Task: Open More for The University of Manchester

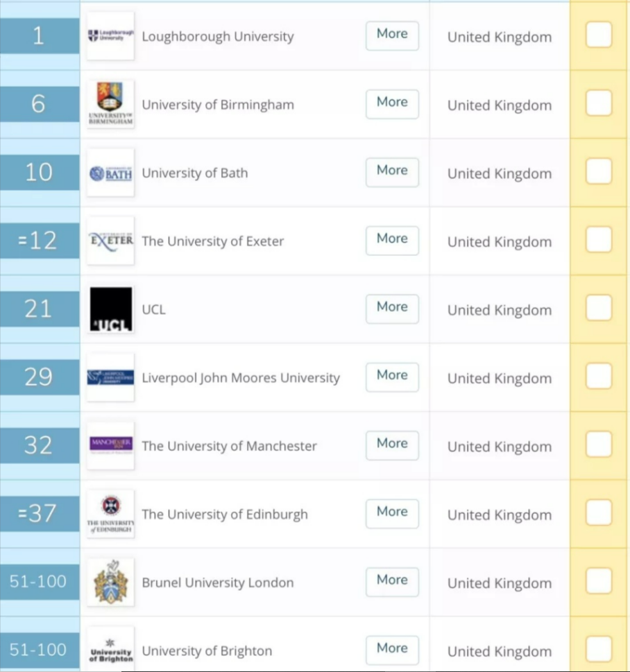Action: pyautogui.click(x=392, y=445)
